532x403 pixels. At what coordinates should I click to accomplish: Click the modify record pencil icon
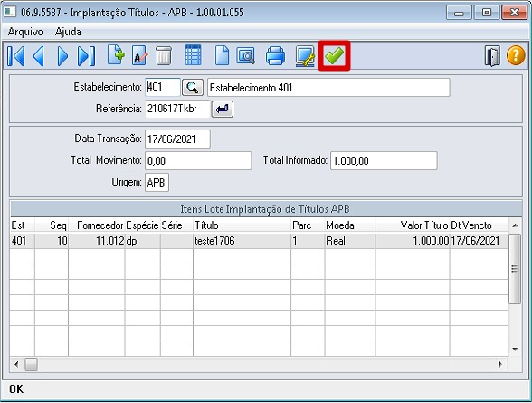click(139, 55)
